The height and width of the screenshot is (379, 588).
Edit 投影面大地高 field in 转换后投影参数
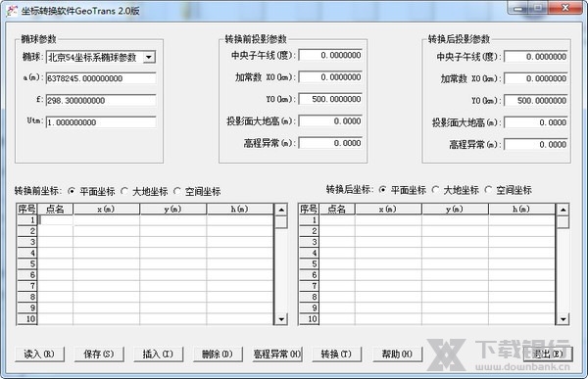[536, 123]
